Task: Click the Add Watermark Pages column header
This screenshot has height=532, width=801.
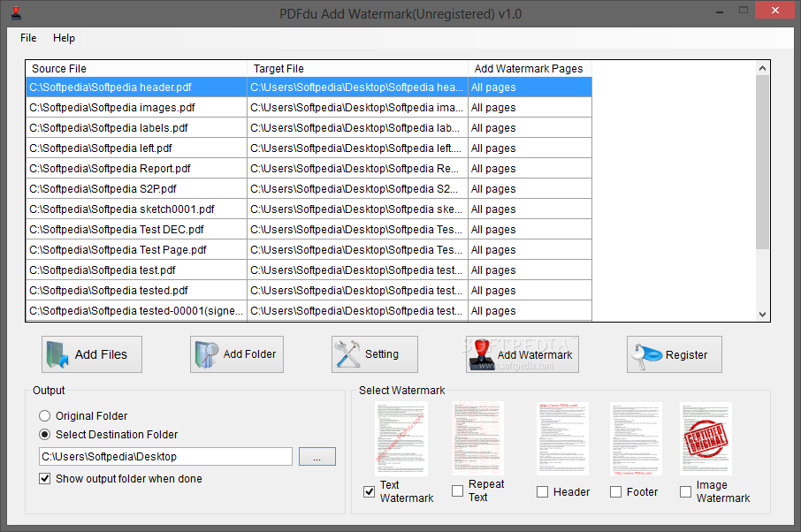Action: (530, 68)
